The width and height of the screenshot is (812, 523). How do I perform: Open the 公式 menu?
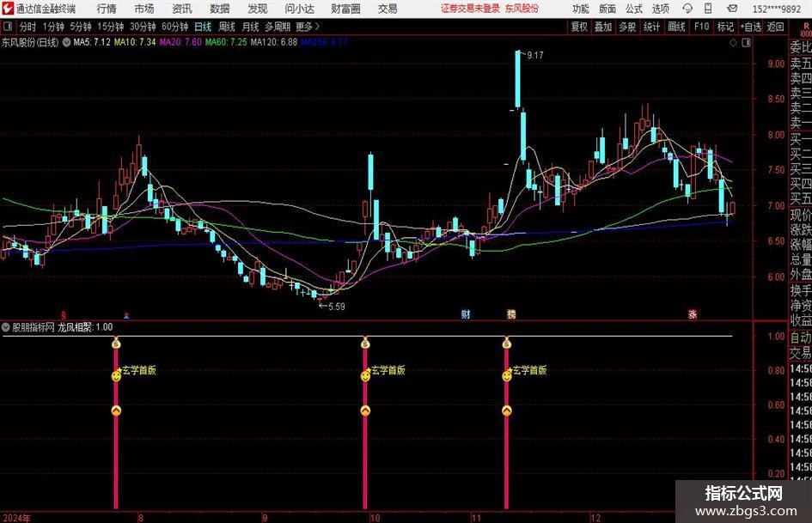click(634, 9)
